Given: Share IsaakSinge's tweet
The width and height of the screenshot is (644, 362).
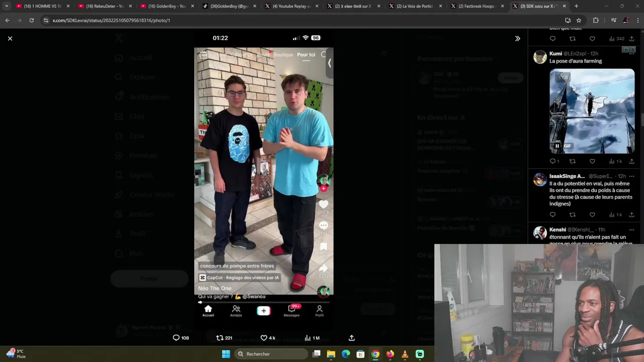Looking at the screenshot, I should tap(631, 215).
